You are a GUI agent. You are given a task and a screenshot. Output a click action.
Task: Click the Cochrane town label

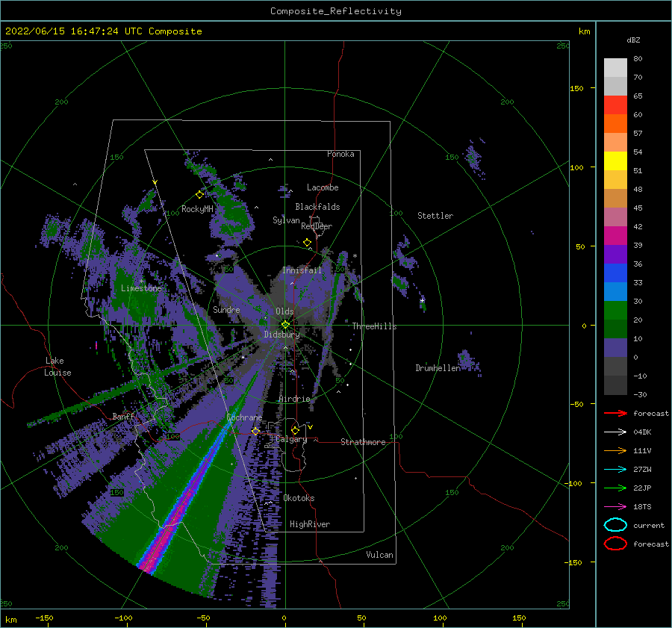click(244, 417)
